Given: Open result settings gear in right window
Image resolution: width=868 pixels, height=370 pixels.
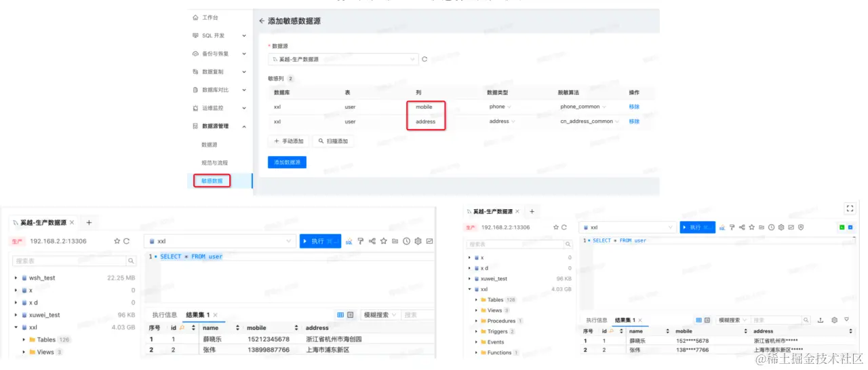Looking at the screenshot, I should click(x=834, y=320).
